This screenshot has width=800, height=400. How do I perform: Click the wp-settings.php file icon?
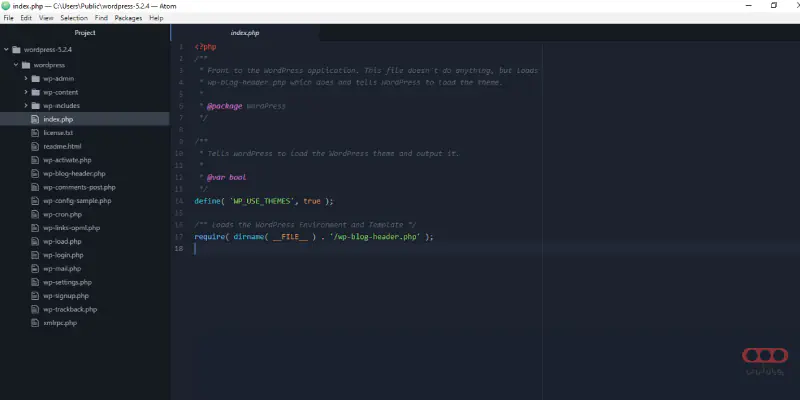[35, 282]
